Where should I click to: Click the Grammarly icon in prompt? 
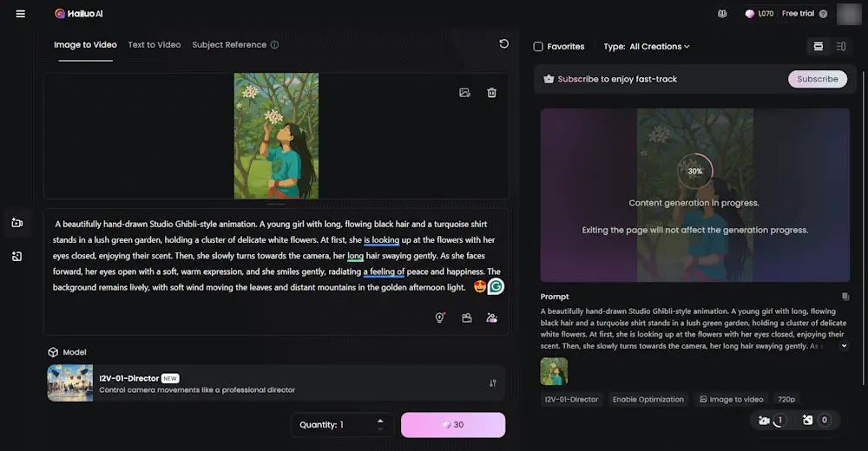point(496,287)
